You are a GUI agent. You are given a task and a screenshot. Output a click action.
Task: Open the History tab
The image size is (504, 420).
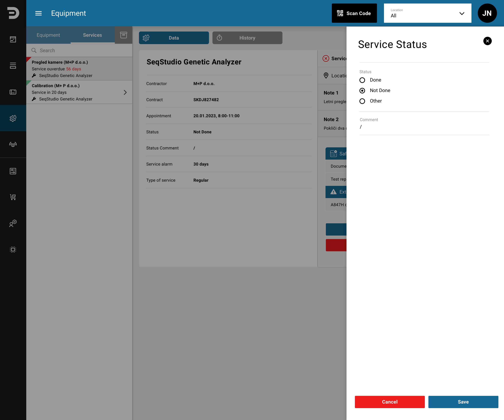click(x=247, y=38)
